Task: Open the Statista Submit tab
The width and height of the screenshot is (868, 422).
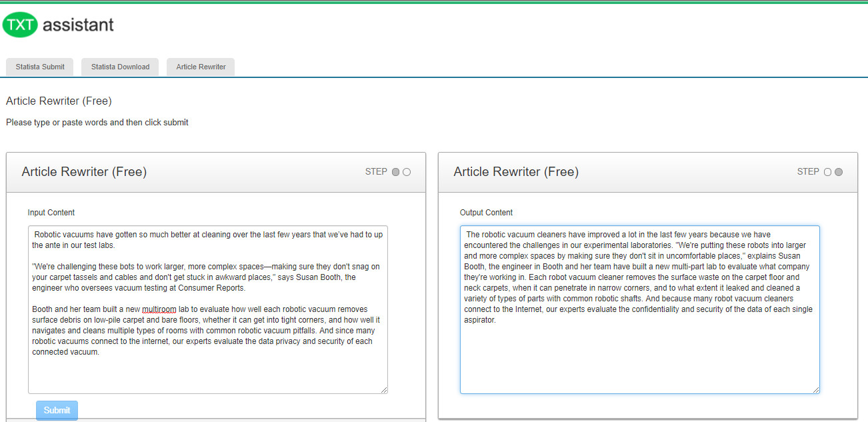Action: tap(40, 67)
